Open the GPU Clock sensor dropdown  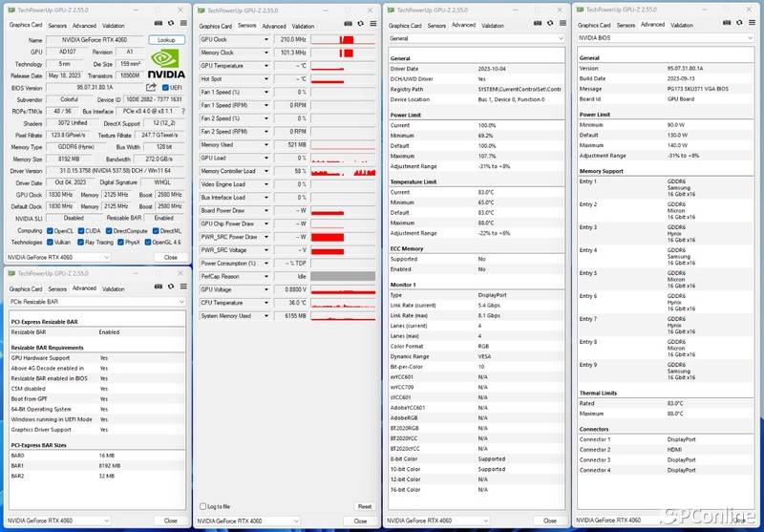click(266, 39)
